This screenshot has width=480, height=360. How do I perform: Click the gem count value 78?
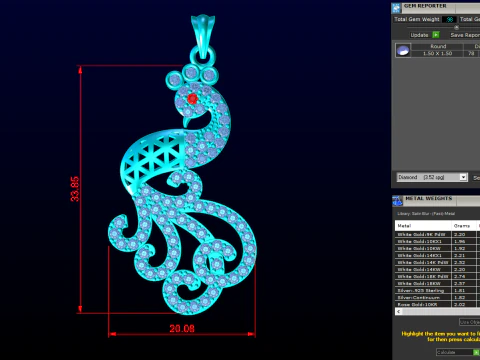click(471, 53)
